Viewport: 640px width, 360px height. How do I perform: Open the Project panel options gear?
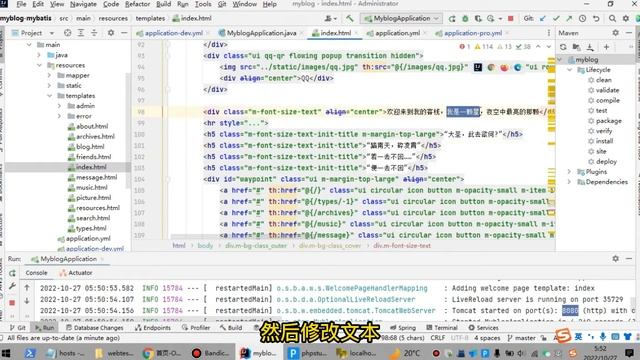pos(111,33)
